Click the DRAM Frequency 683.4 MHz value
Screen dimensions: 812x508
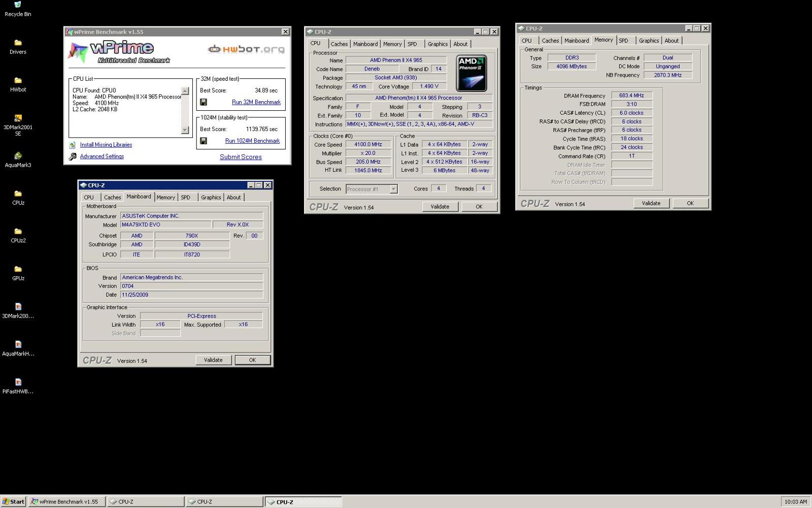coord(631,96)
